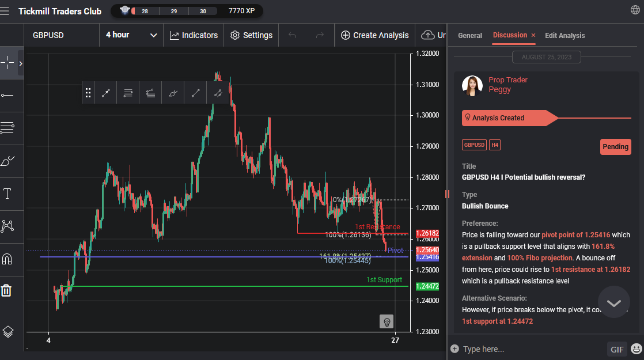Select extended line tool in floating toolbar
The height and width of the screenshot is (360, 644).
pyautogui.click(x=218, y=93)
